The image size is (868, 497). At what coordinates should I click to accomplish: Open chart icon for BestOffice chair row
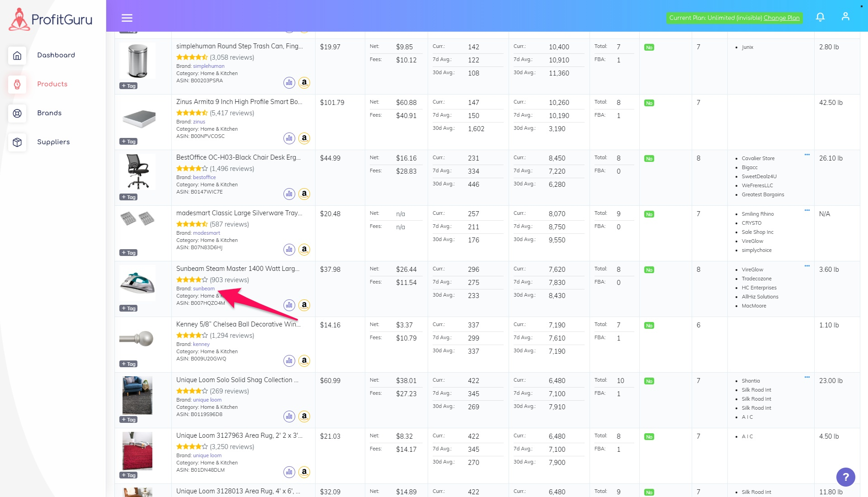[289, 194]
